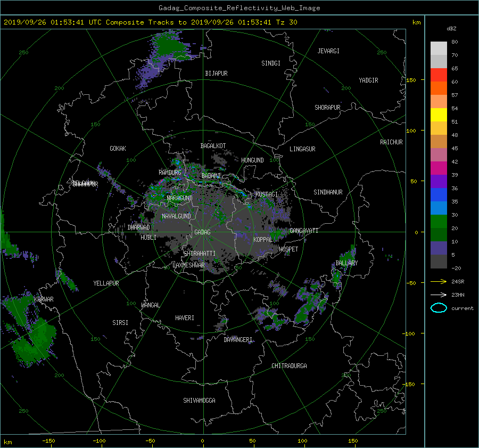479x448 pixels.
Task: Click the GOKAK city label
Action: (118, 149)
